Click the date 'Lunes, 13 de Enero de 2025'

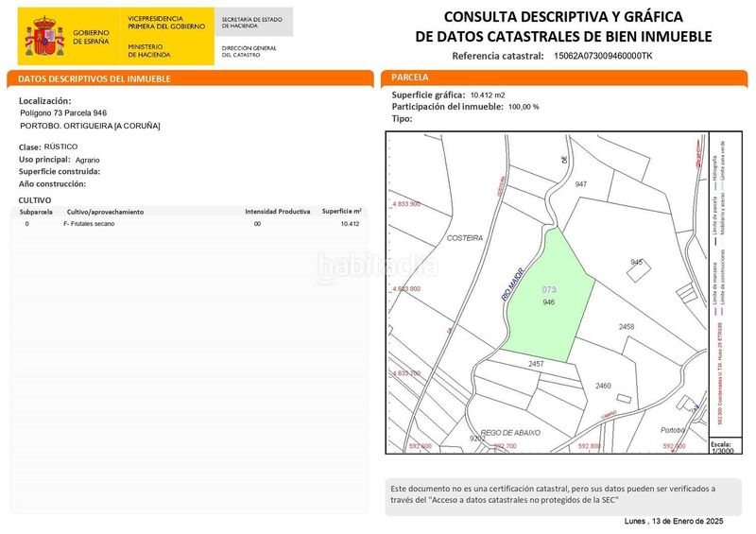(x=674, y=521)
